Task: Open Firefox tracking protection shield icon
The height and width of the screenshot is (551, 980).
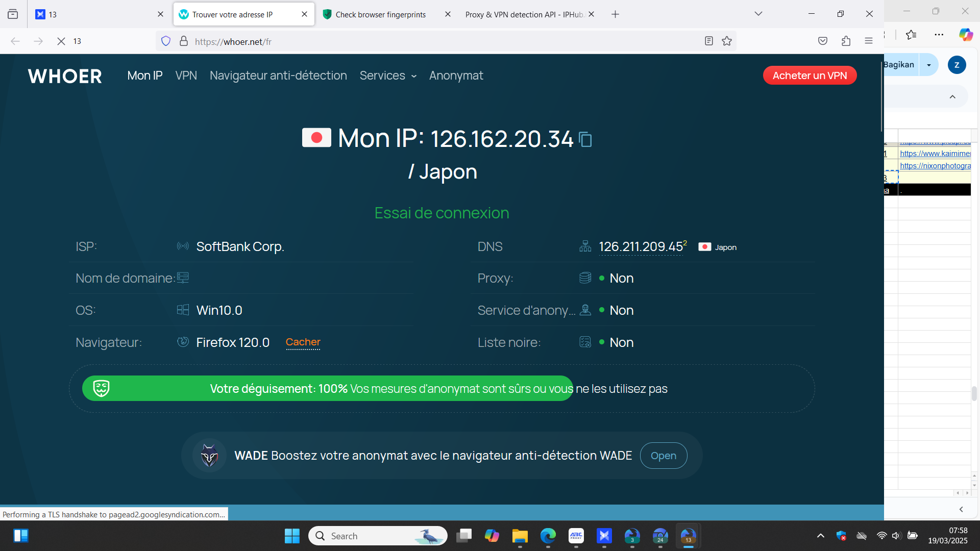Action: [x=166, y=41]
